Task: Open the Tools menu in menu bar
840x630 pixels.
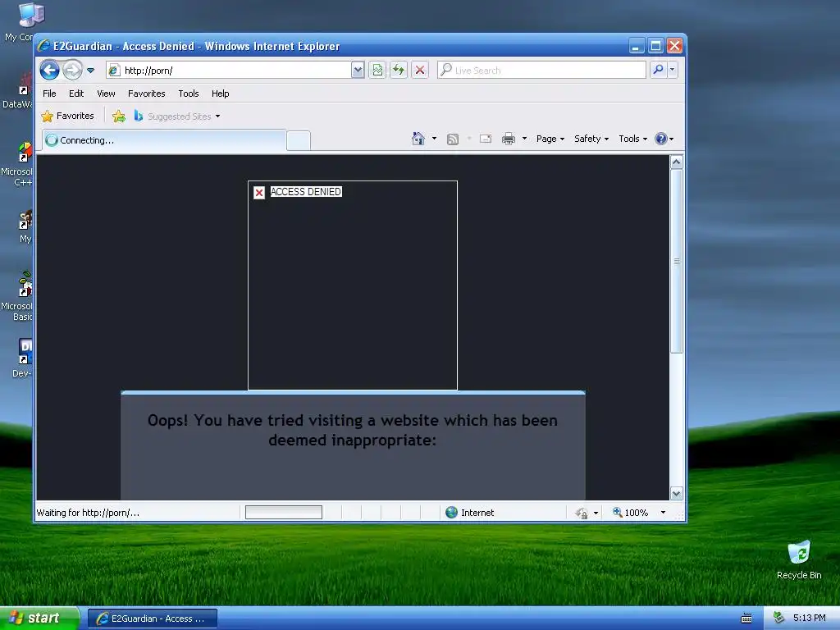Action: pyautogui.click(x=189, y=94)
